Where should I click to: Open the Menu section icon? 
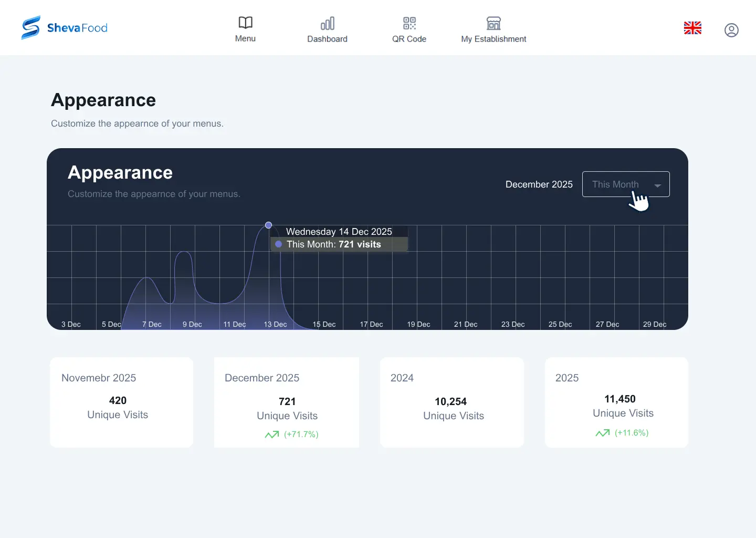245,23
